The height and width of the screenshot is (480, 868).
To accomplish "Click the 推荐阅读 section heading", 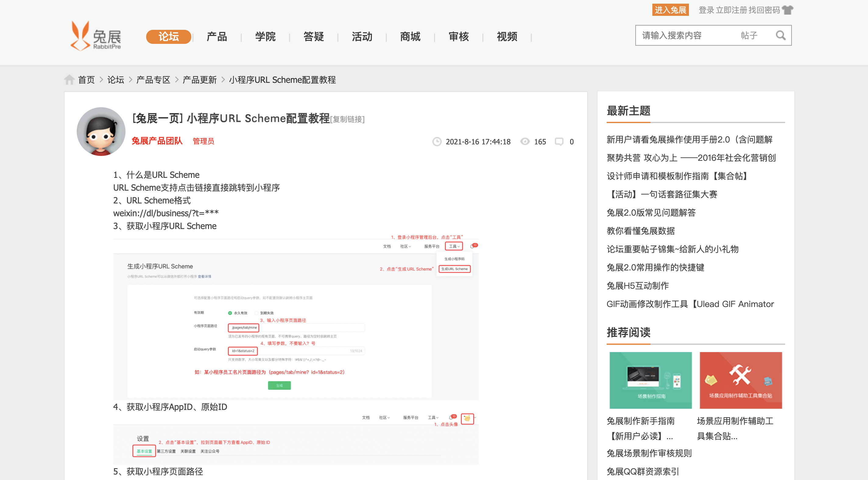I will 628,332.
